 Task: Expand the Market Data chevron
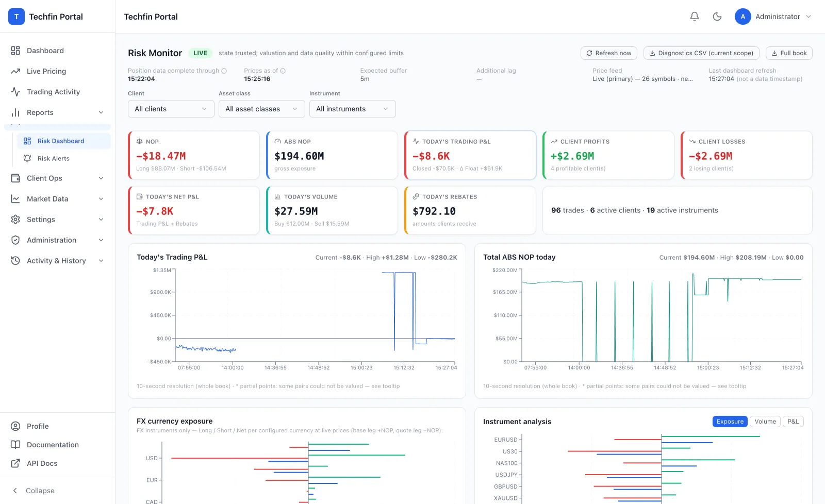click(x=101, y=199)
